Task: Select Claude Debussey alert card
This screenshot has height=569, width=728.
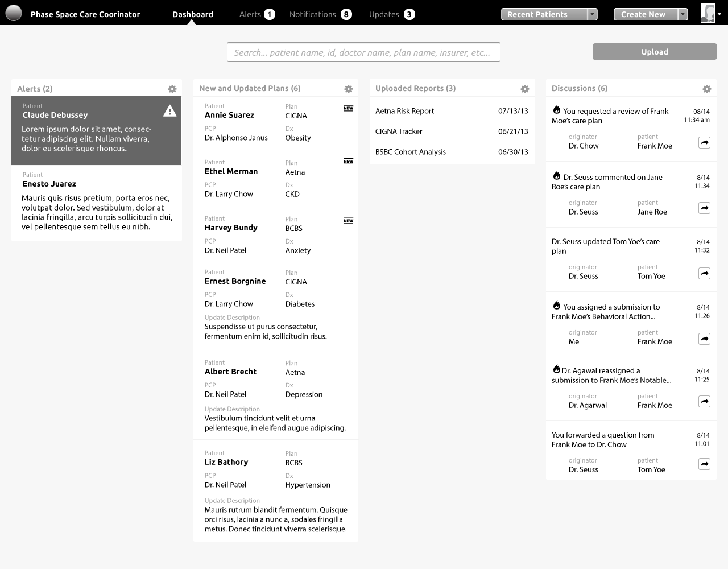Action: click(x=96, y=131)
